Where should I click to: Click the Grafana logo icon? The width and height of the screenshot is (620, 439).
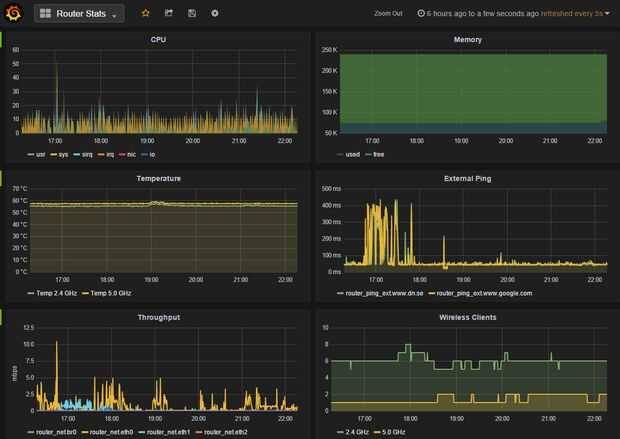click(x=13, y=13)
